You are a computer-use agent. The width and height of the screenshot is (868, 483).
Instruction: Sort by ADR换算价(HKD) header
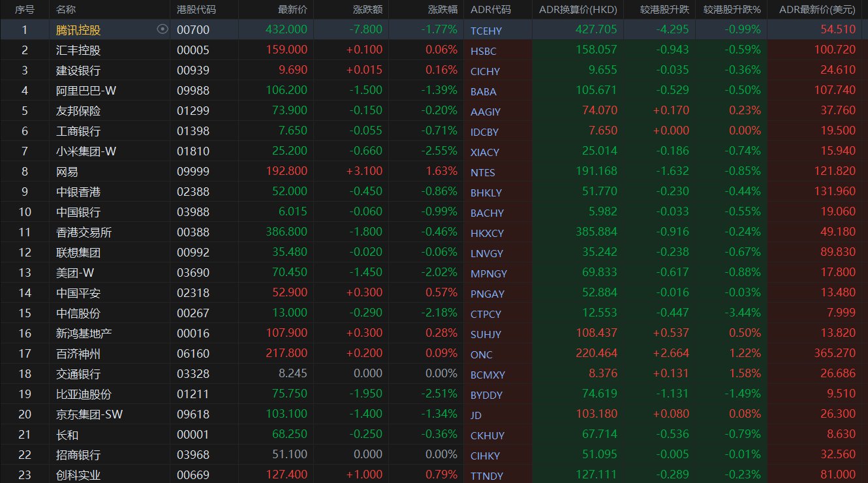tap(578, 10)
